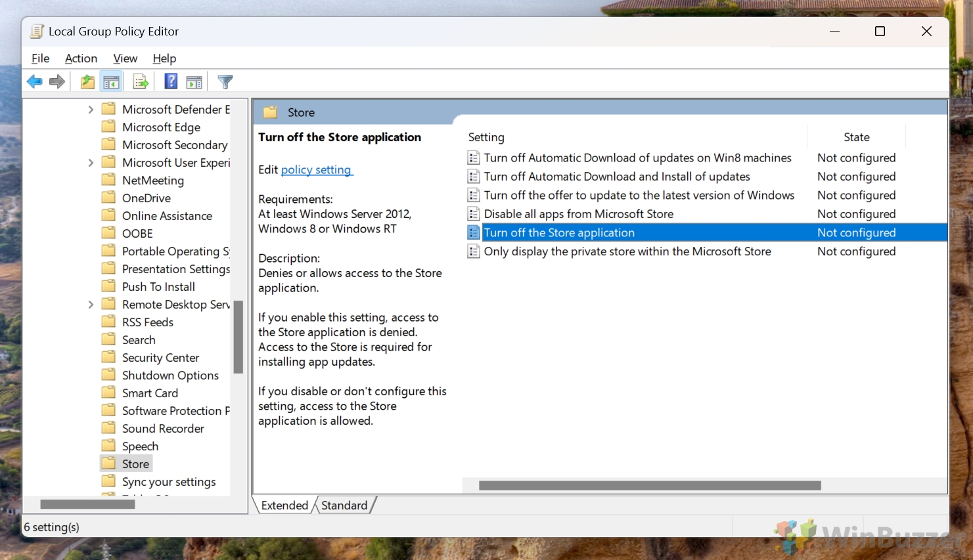Click icon beside Turn off the Store application

tap(474, 232)
